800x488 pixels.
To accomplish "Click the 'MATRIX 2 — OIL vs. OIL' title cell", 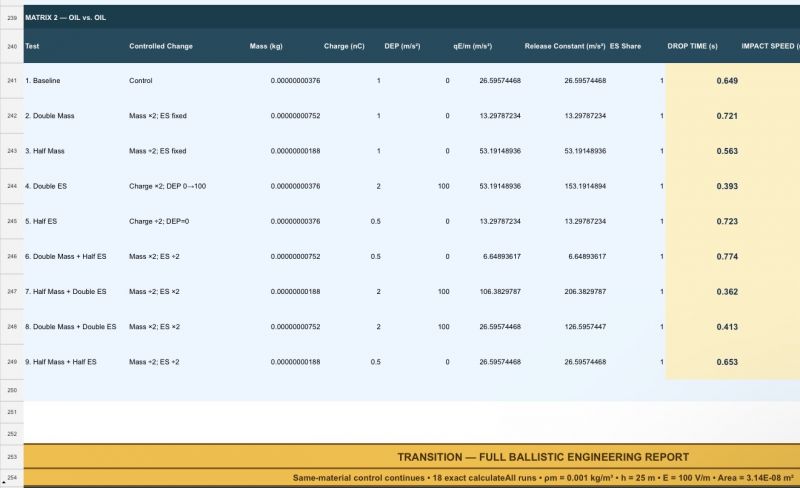I will [65, 17].
